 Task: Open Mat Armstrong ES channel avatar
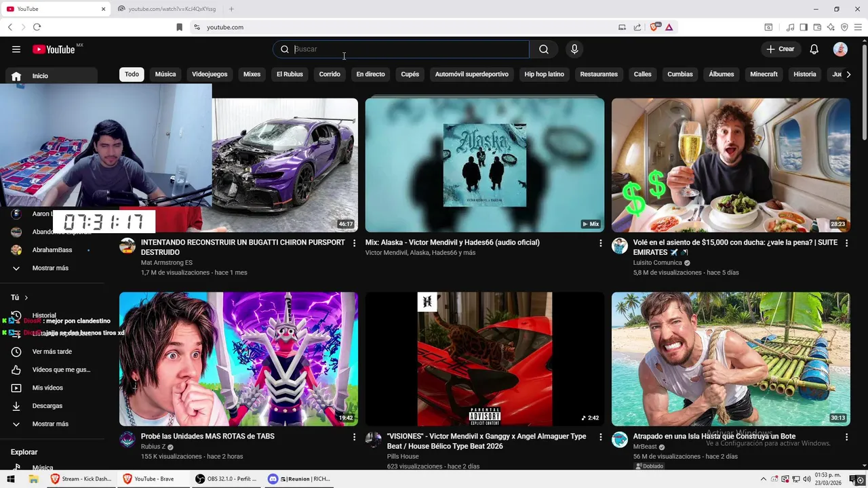click(127, 245)
